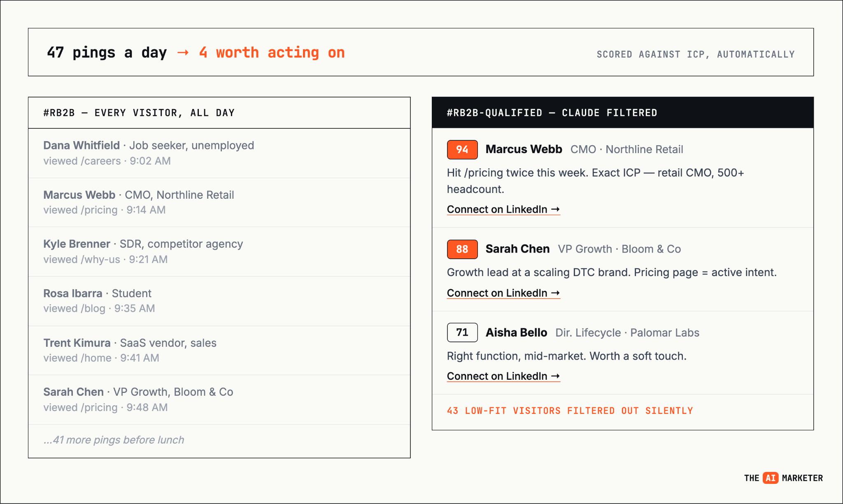This screenshot has height=504, width=843.
Task: Click "CMO · Northline Retail" subtitle
Action: point(626,149)
